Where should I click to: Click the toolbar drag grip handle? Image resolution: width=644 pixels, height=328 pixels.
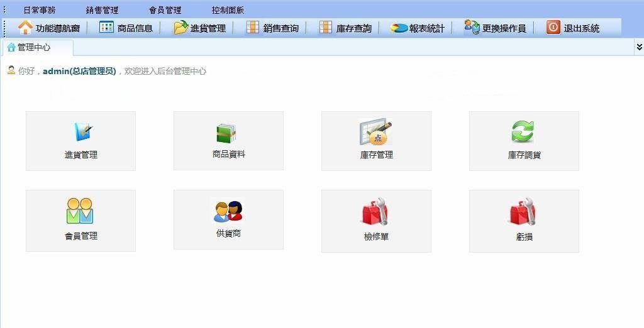point(4,28)
